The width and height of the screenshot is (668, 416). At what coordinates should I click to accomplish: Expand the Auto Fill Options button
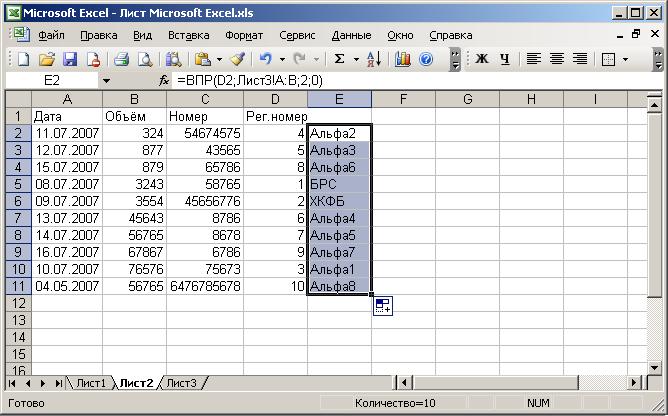coord(382,306)
